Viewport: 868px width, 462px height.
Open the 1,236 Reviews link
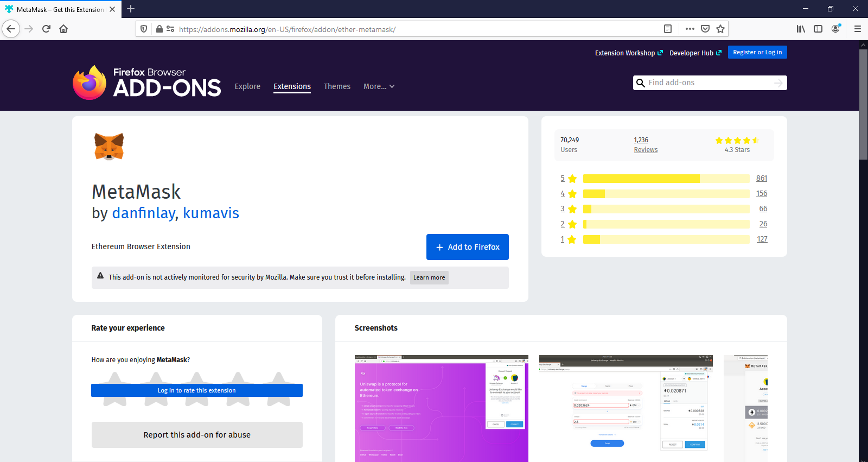[646, 144]
